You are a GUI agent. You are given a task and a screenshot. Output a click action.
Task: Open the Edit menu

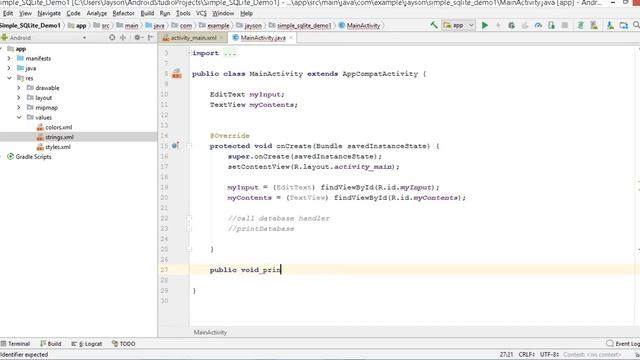7,13
